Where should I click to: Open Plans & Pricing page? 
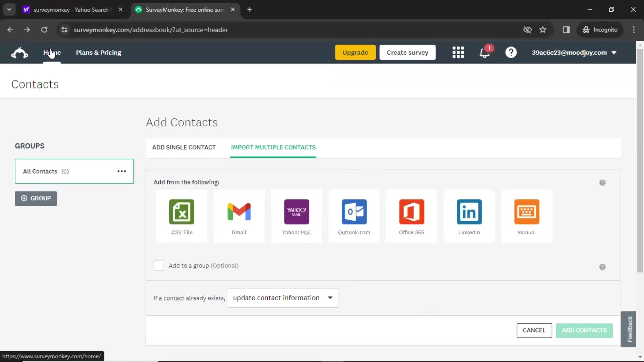[99, 53]
